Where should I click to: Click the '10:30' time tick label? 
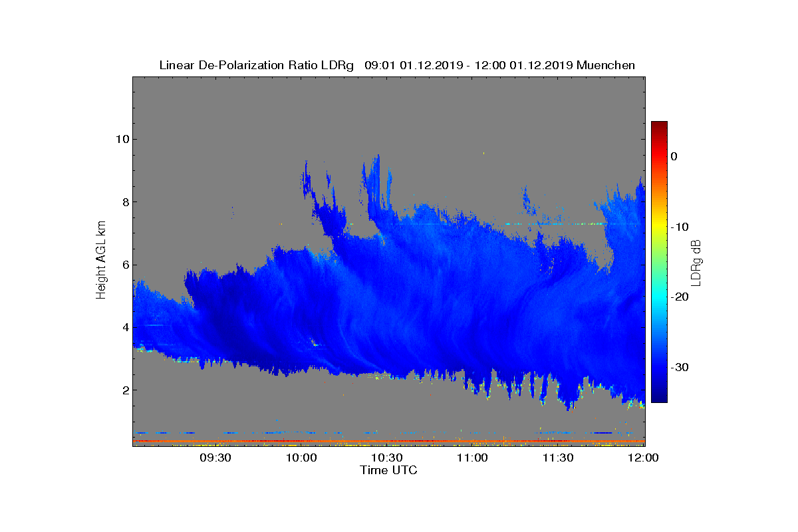[387, 458]
